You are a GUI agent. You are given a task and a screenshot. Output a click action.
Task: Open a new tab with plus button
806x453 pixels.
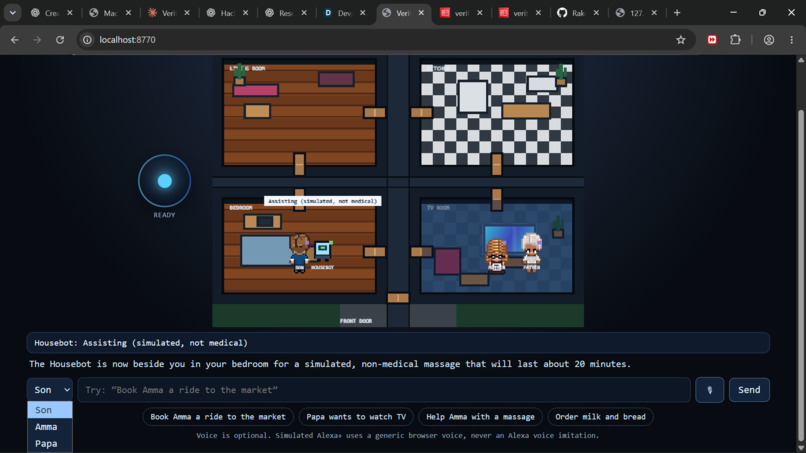(x=677, y=13)
